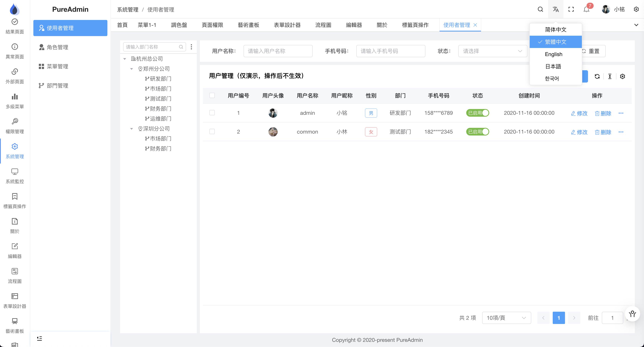The image size is (644, 347).
Task: Click the refresh icon above user table
Action: pyautogui.click(x=597, y=76)
